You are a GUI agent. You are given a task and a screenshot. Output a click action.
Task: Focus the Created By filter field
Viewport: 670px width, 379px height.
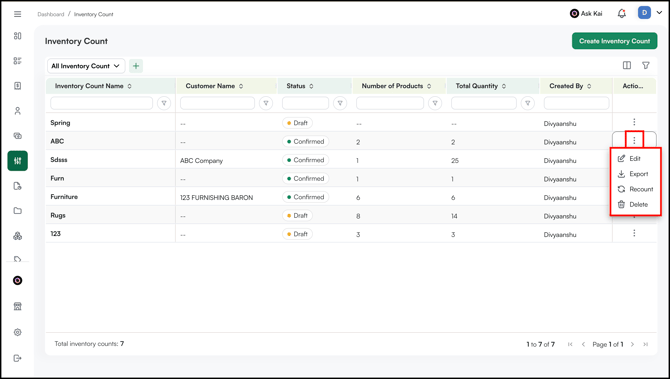coord(576,103)
